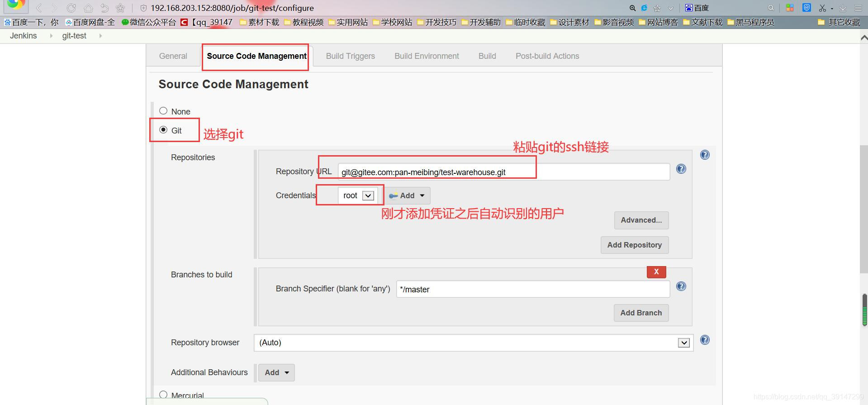Open help for Branch Specifier field
The image size is (868, 405).
(x=681, y=286)
